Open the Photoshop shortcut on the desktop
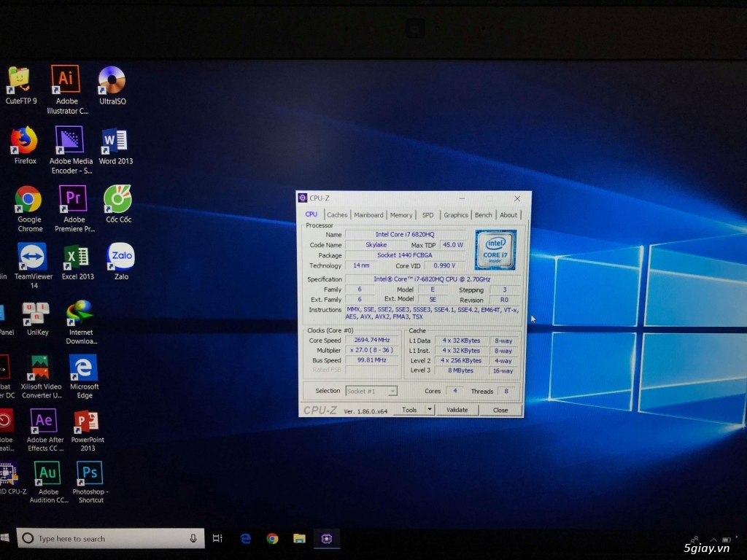 pos(90,482)
